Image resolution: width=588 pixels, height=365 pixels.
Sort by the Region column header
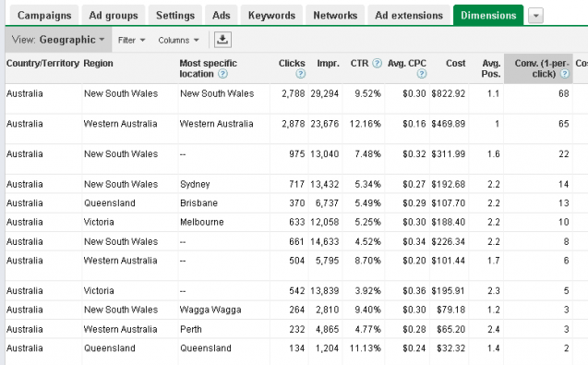coord(98,63)
